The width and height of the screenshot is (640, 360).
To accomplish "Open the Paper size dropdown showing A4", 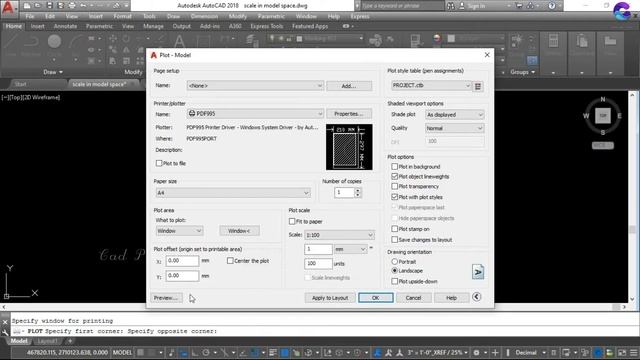I will coord(233,193).
